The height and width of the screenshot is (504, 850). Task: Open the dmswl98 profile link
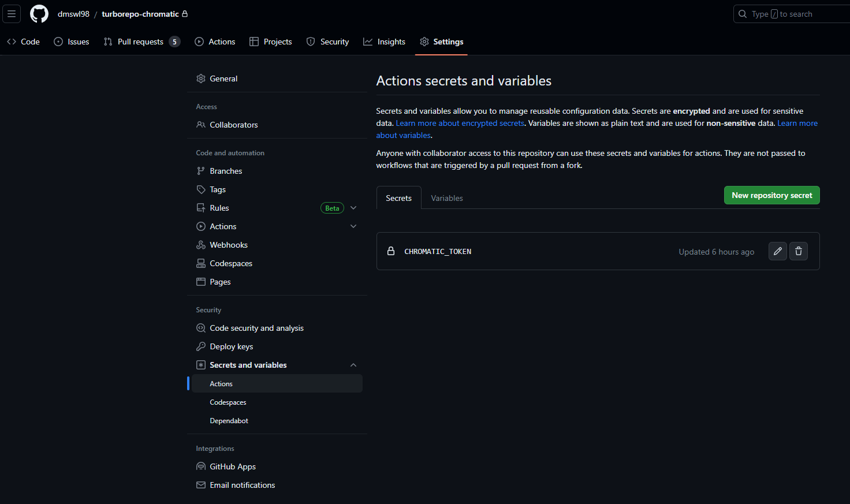coord(73,14)
